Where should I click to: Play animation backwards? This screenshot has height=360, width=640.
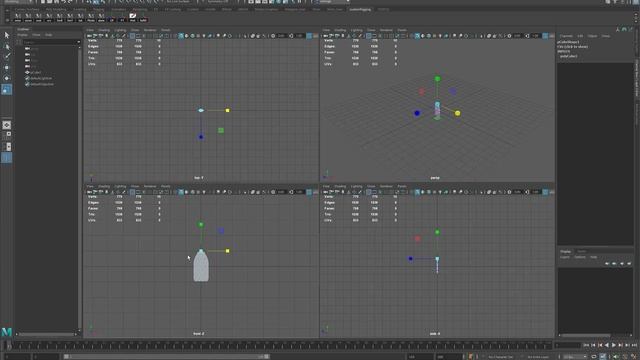click(607, 345)
